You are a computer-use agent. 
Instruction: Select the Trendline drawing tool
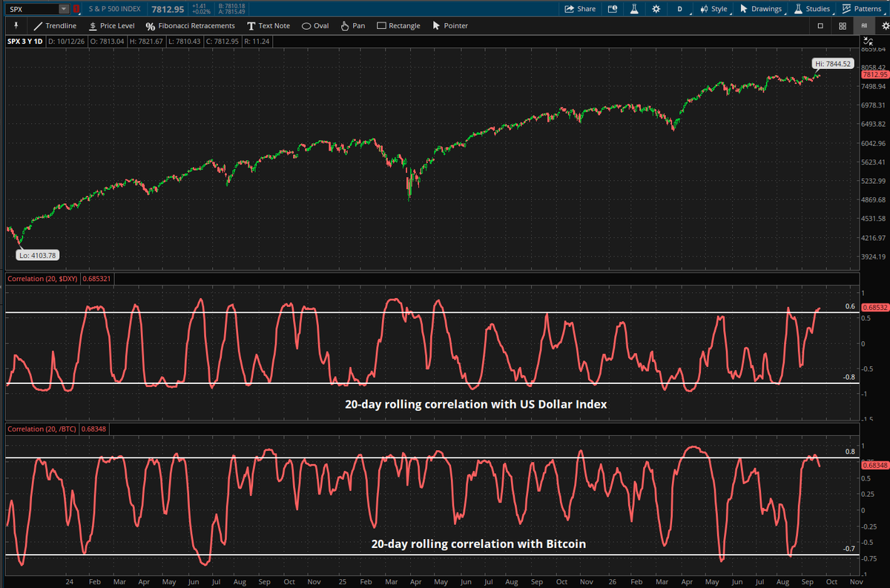pyautogui.click(x=55, y=25)
